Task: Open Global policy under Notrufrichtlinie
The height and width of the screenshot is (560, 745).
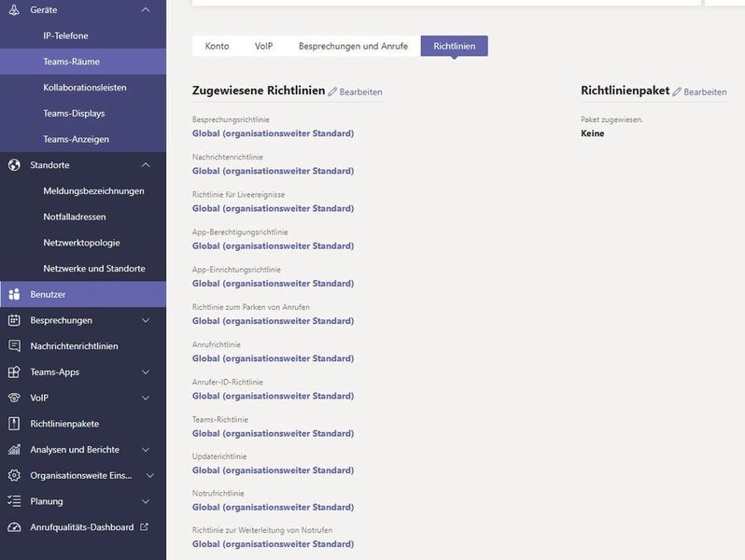Action: [x=273, y=508]
